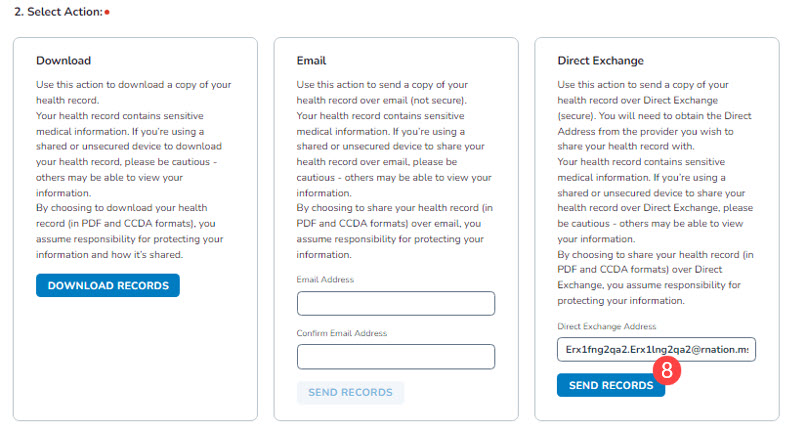The height and width of the screenshot is (437, 794).
Task: Select the Direct Exchange Address input field
Action: [656, 350]
